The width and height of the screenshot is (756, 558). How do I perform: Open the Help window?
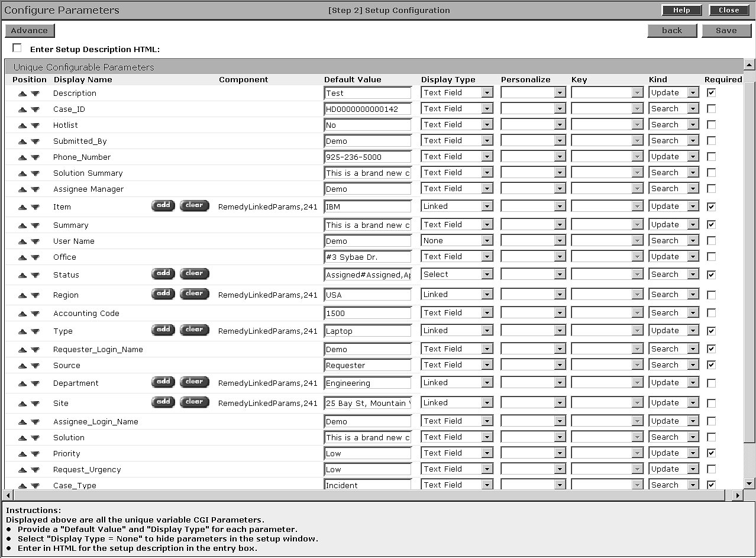tap(681, 10)
